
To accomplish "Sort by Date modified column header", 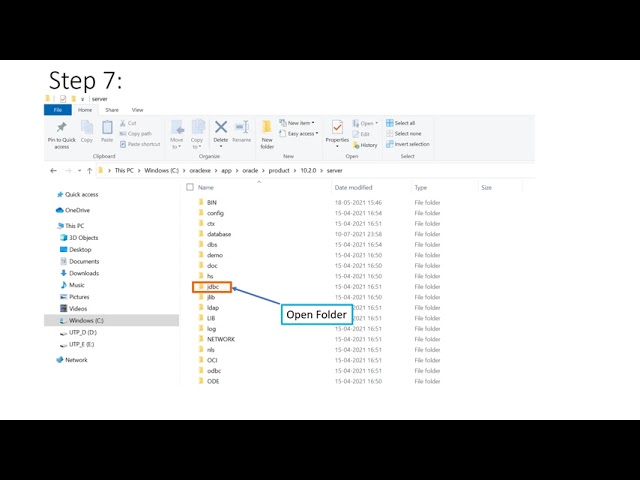I will pyautogui.click(x=353, y=187).
